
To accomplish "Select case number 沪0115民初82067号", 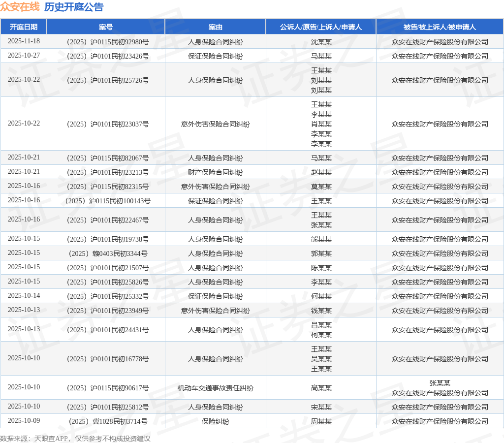I will coord(108,158).
